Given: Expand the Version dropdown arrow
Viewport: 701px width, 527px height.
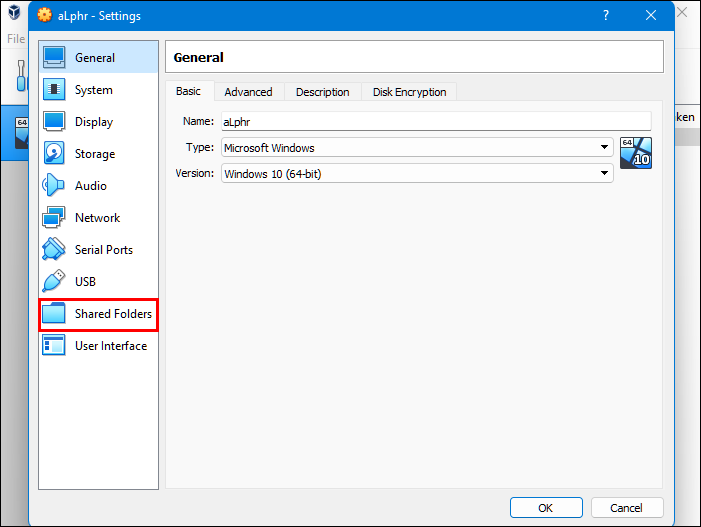Looking at the screenshot, I should pyautogui.click(x=604, y=174).
